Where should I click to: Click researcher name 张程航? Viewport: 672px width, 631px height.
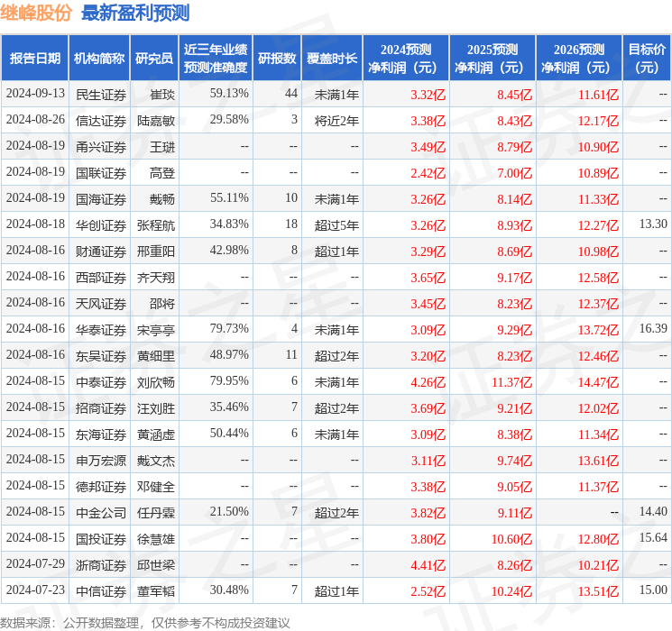[156, 224]
